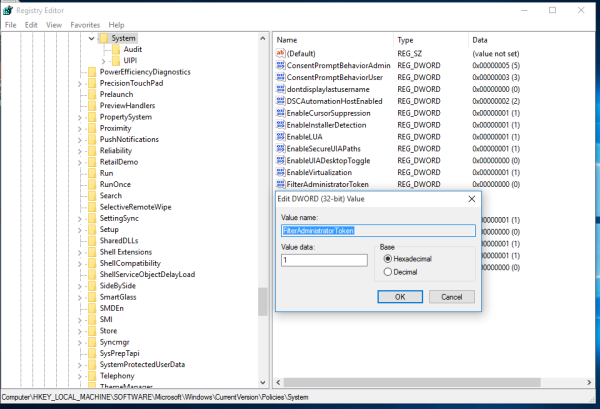Image resolution: width=600 pixels, height=409 pixels.
Task: Click the ConsentPromptBehaviorUser DWORD icon
Action: pos(280,77)
